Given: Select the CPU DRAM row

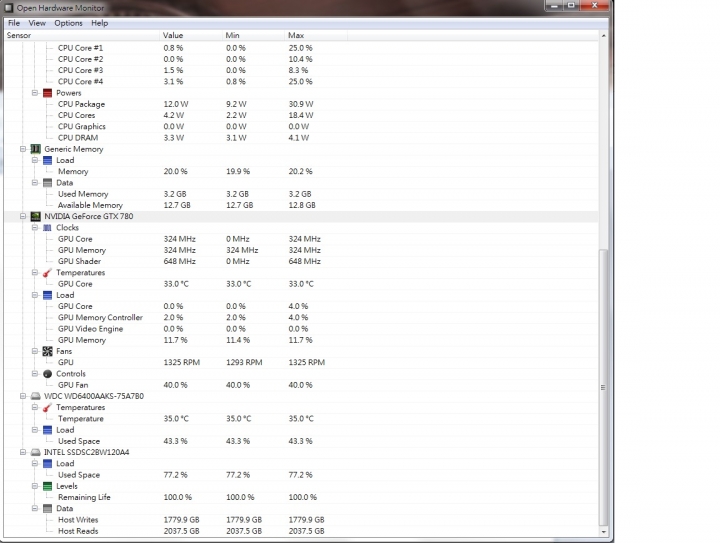Looking at the screenshot, I should coord(301,138).
